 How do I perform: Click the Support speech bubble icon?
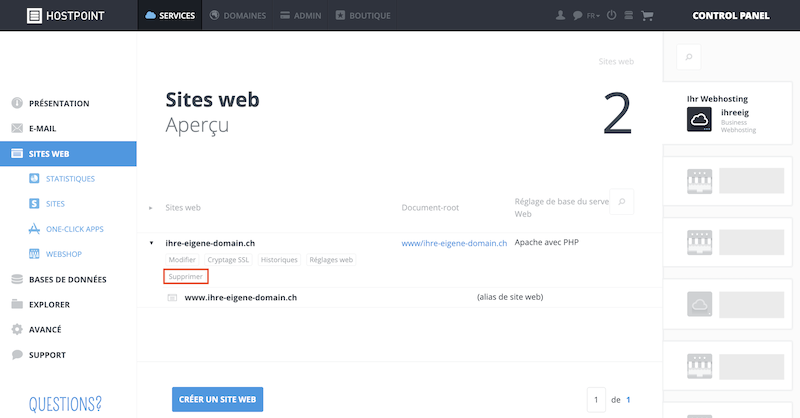[x=17, y=354]
